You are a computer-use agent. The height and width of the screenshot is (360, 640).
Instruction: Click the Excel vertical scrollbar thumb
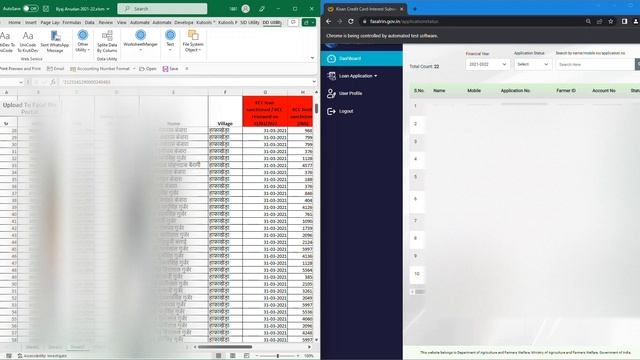[316, 109]
